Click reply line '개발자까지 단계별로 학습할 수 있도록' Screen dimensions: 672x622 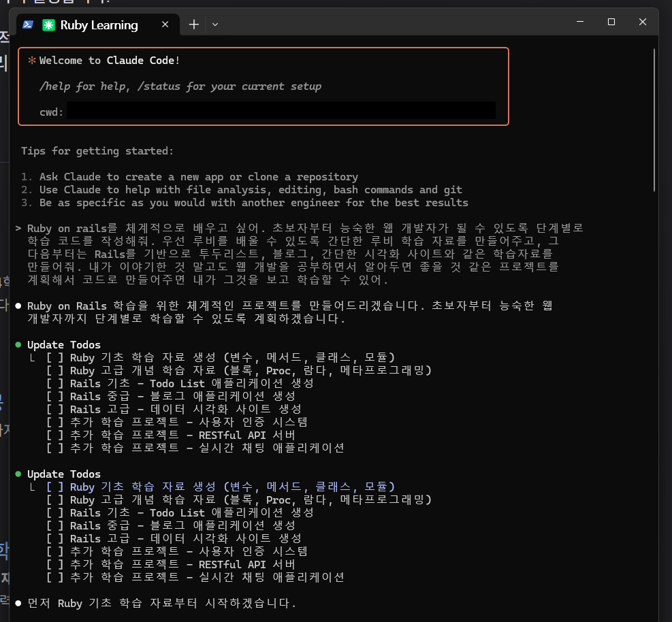point(186,318)
